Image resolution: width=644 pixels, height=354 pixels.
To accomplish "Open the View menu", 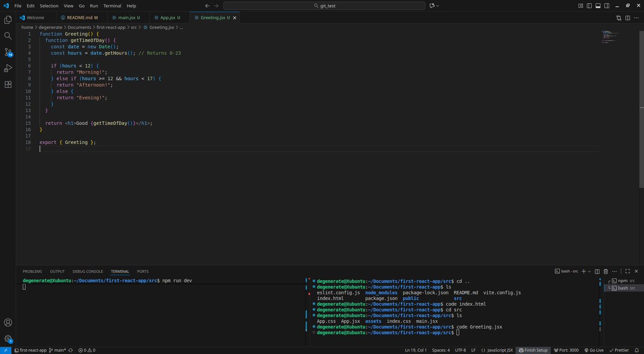I will click(x=69, y=6).
